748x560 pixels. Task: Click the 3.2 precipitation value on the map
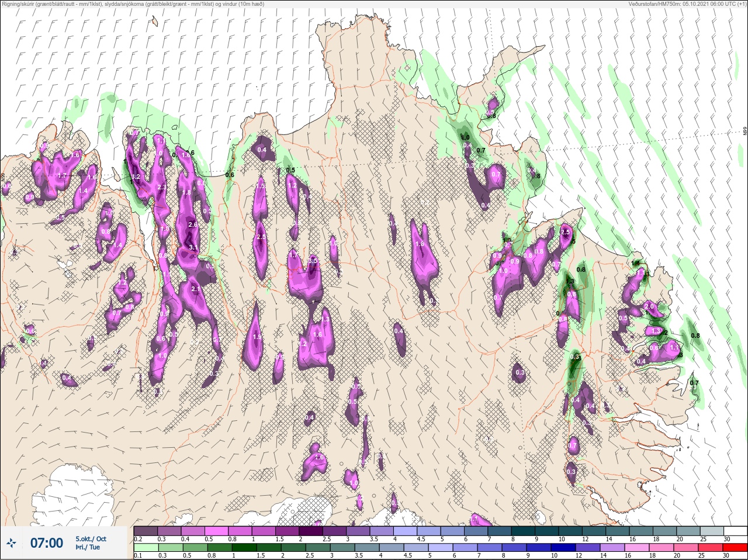pos(136,177)
